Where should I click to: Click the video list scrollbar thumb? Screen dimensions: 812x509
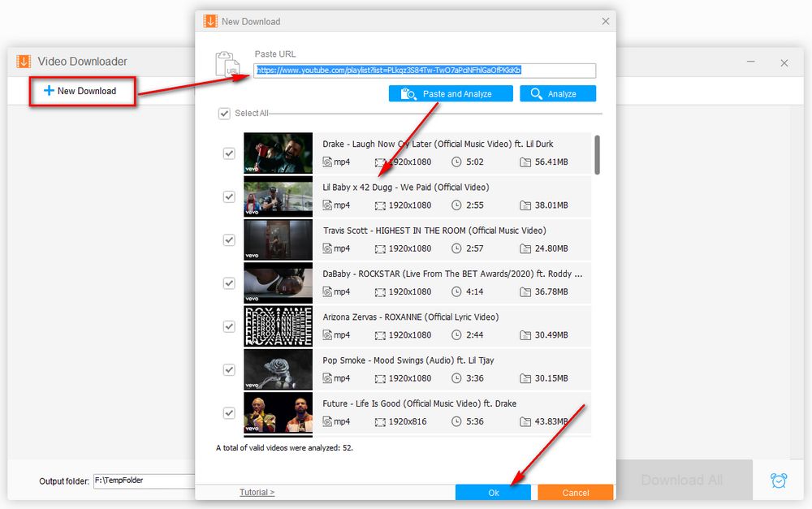[597, 155]
